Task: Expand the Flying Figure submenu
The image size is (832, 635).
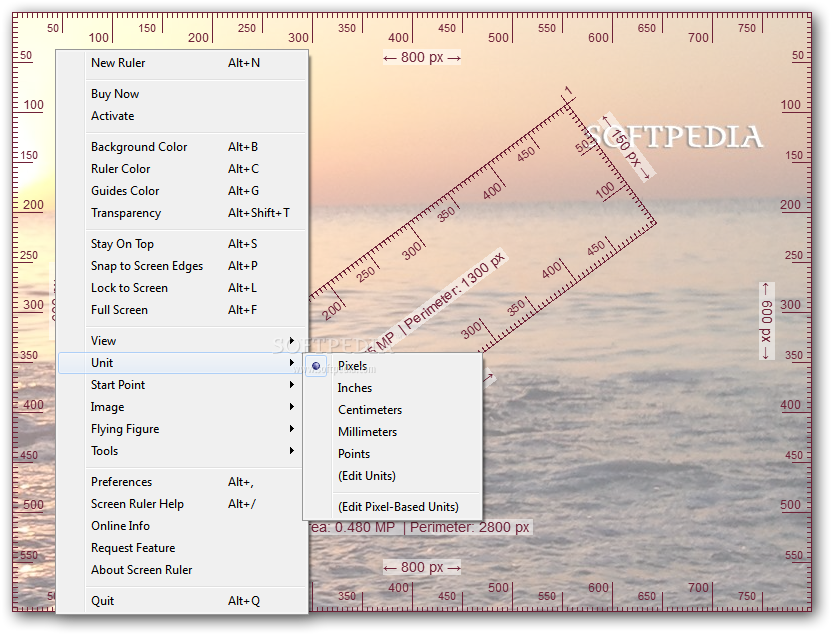Action: click(x=182, y=429)
